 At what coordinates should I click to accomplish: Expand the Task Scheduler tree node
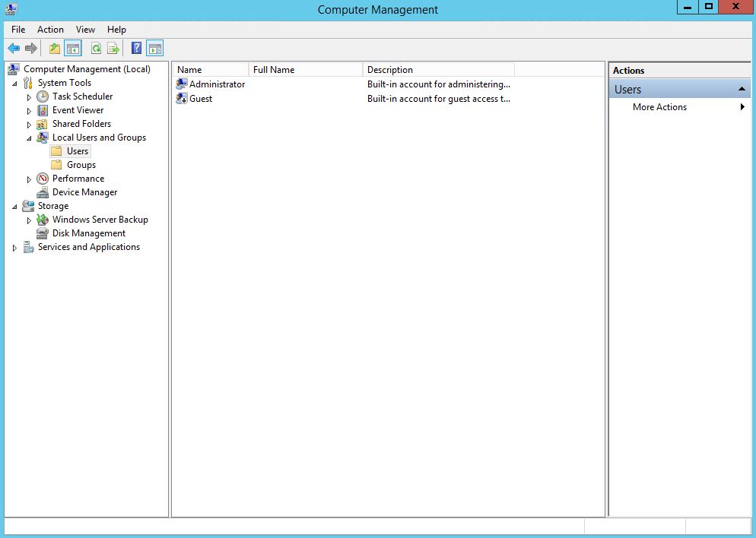[29, 97]
